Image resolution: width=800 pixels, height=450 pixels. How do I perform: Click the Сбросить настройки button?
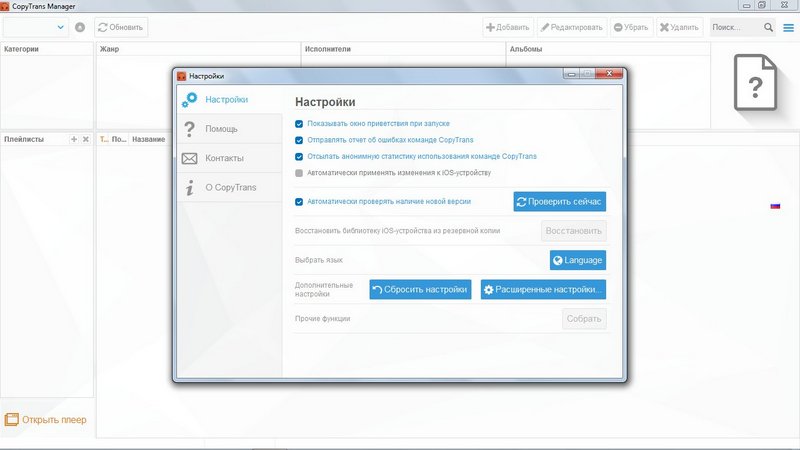tap(420, 289)
